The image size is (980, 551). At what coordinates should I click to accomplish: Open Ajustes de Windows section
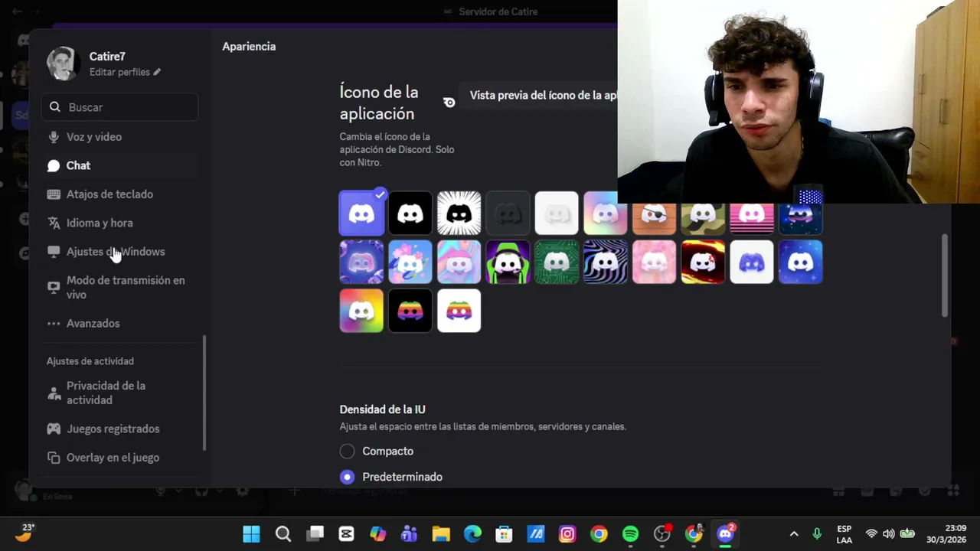coord(120,252)
